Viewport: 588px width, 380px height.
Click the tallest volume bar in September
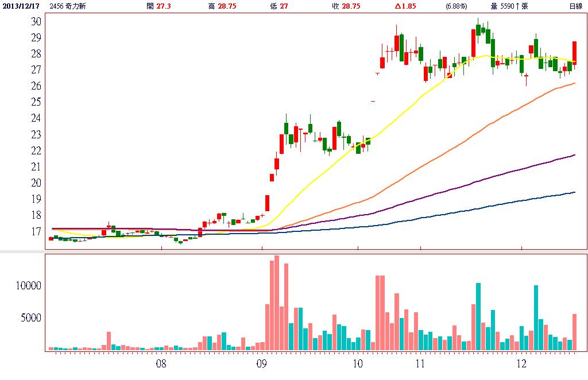coord(277,303)
